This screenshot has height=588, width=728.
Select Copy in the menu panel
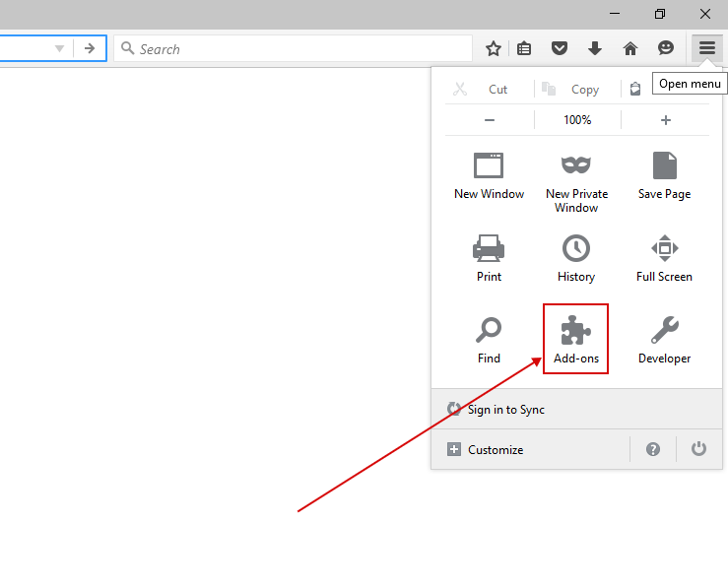577,89
